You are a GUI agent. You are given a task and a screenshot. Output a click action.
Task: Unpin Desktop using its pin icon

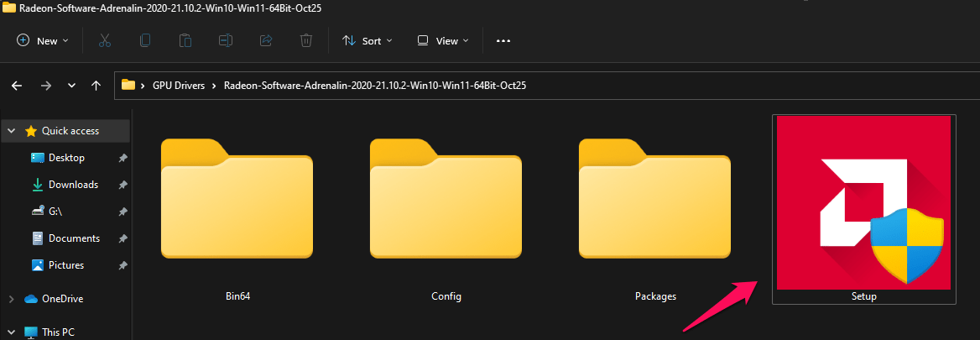[x=122, y=158]
